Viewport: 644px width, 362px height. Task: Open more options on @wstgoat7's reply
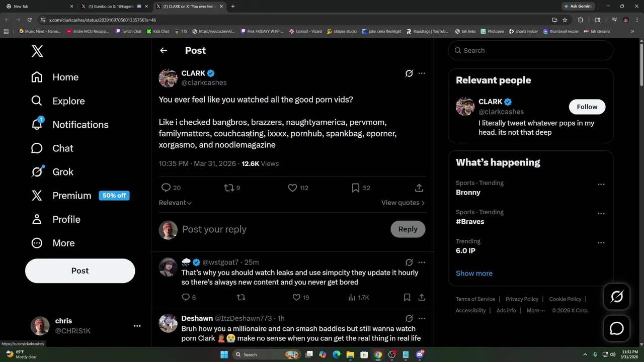pyautogui.click(x=422, y=262)
